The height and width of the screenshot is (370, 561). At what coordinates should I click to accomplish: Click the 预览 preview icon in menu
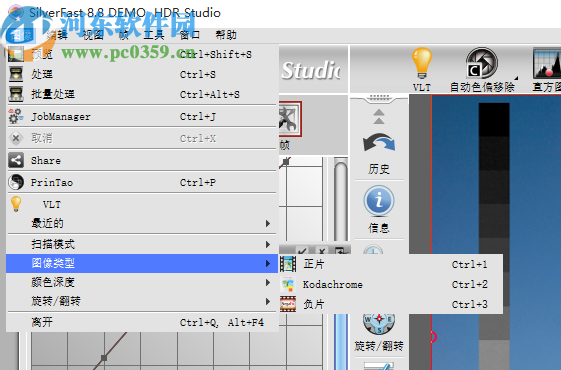(x=16, y=54)
